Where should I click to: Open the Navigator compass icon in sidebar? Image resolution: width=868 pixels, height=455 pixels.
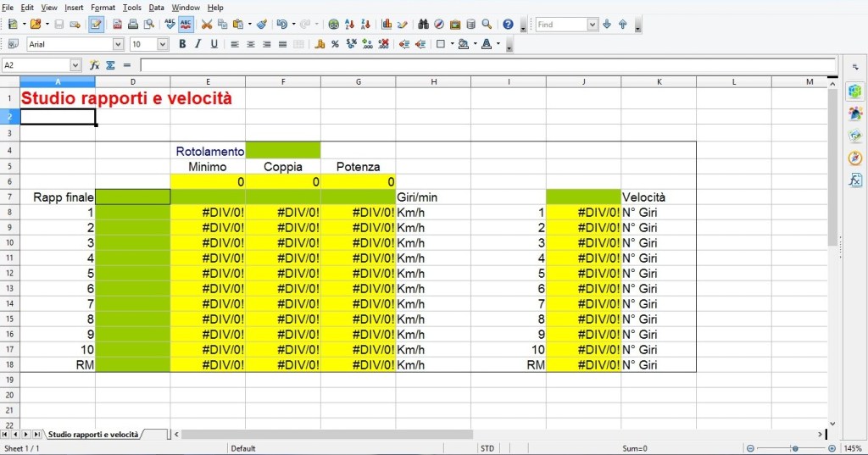point(855,158)
